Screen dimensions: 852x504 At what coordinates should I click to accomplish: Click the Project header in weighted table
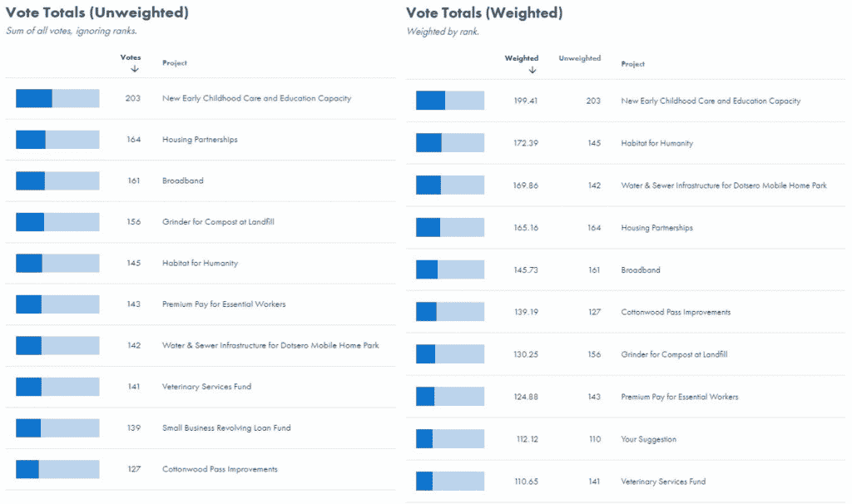click(x=632, y=64)
